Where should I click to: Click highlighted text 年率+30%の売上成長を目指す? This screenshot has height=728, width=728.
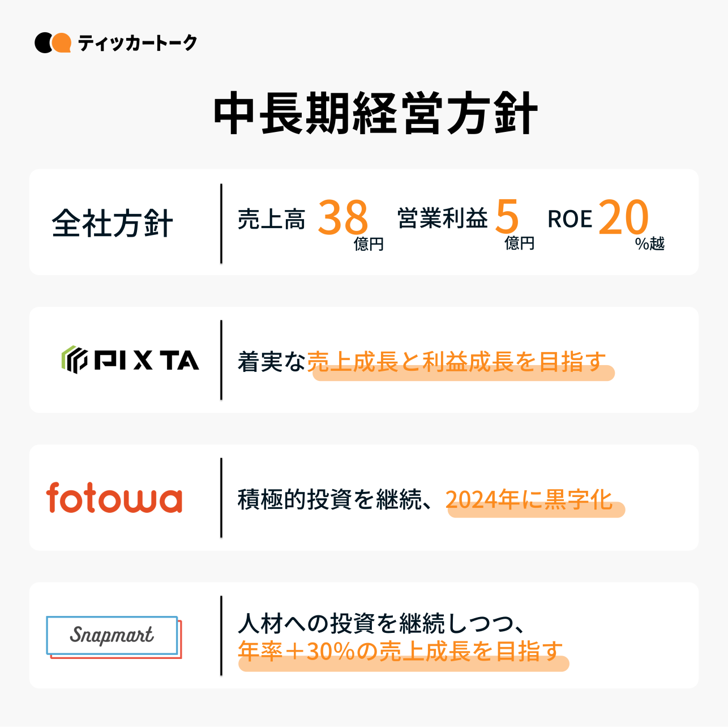(x=400, y=652)
